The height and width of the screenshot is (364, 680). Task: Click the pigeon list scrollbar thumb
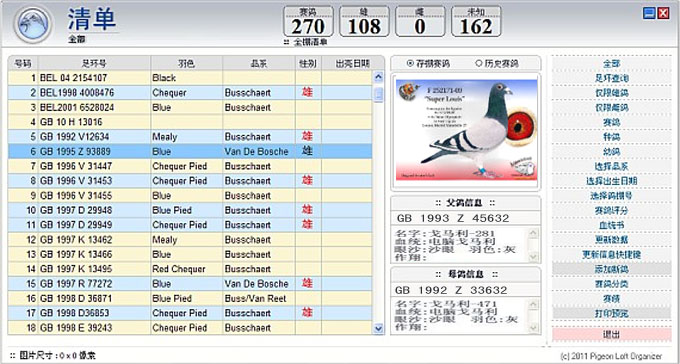379,94
